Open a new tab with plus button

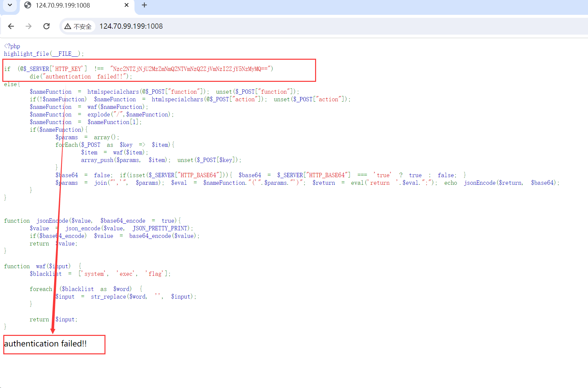click(144, 5)
